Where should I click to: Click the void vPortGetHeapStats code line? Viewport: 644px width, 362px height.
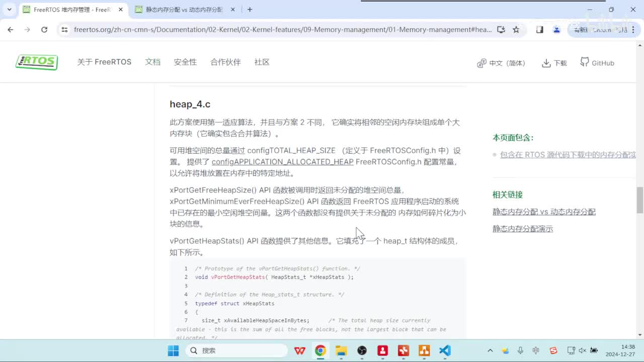point(274,277)
